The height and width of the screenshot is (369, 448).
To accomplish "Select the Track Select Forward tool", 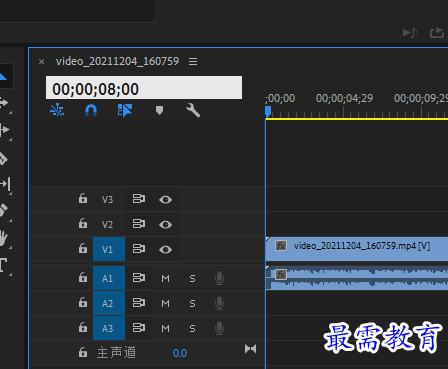I will (x=4, y=103).
